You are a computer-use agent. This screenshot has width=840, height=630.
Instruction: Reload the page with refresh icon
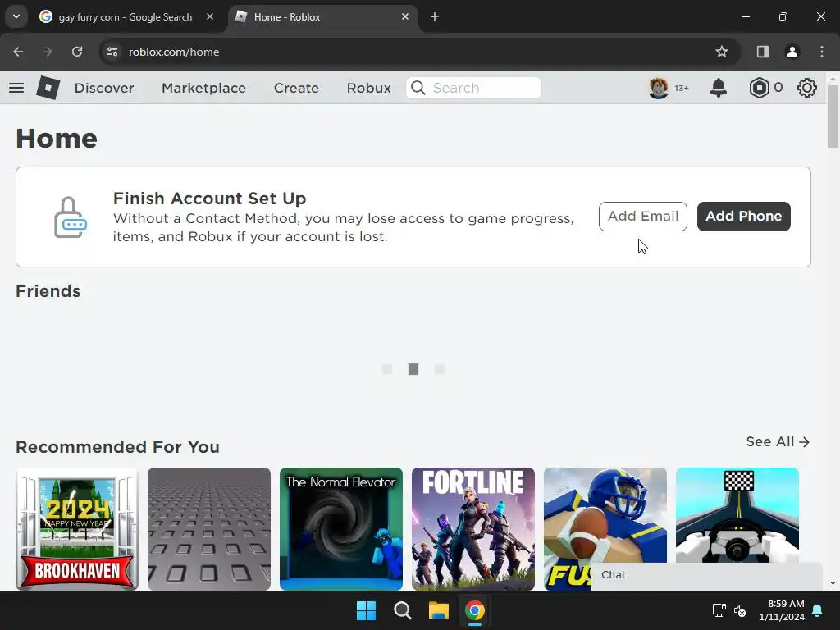[x=77, y=52]
